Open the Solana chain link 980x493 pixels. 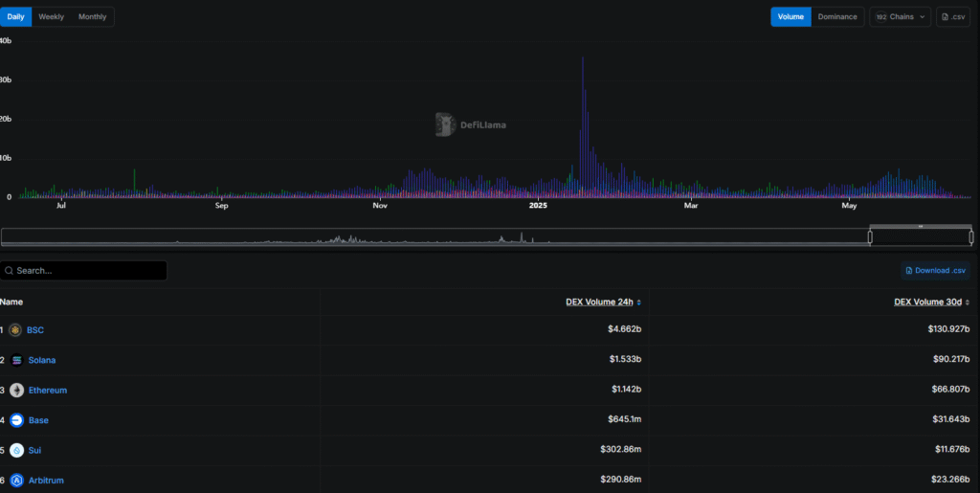coord(42,360)
